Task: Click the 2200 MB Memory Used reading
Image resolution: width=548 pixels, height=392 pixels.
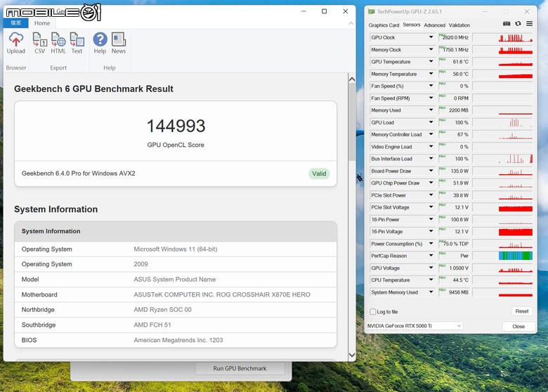Action: 459,110
